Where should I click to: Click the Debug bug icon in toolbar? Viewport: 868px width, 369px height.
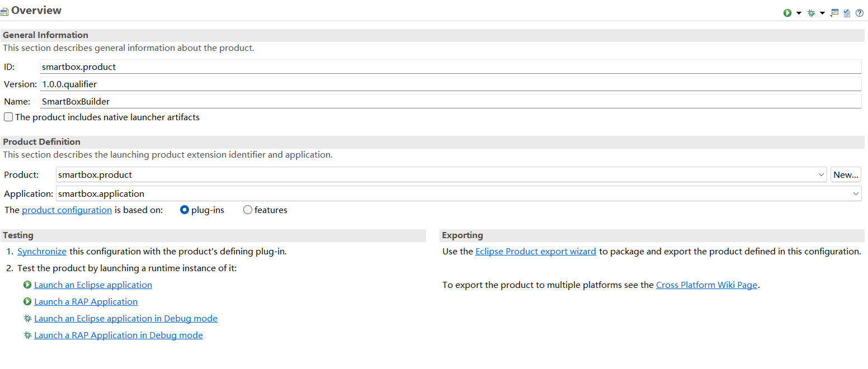(x=811, y=13)
